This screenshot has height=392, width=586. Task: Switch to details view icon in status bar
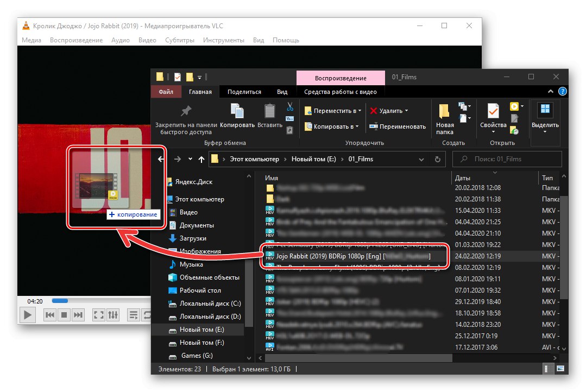(547, 369)
